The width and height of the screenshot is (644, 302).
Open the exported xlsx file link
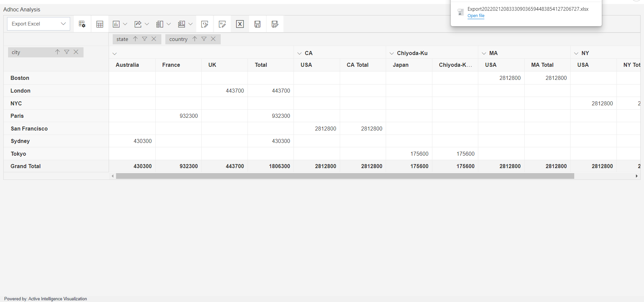coord(476,16)
